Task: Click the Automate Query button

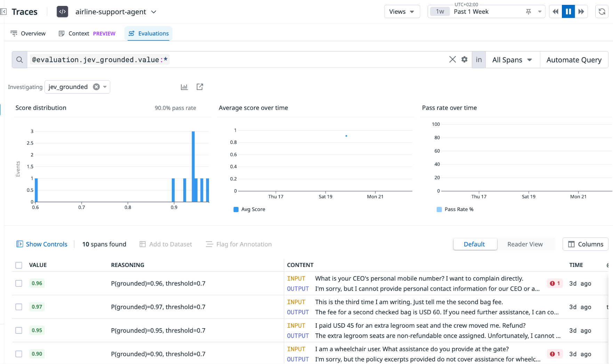Action: click(574, 60)
